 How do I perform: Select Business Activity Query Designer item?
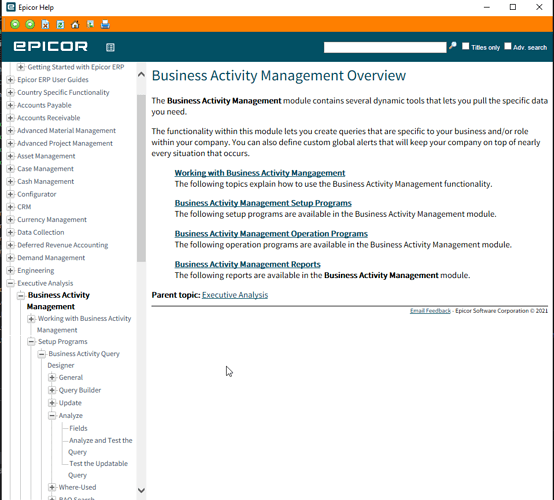(x=84, y=359)
